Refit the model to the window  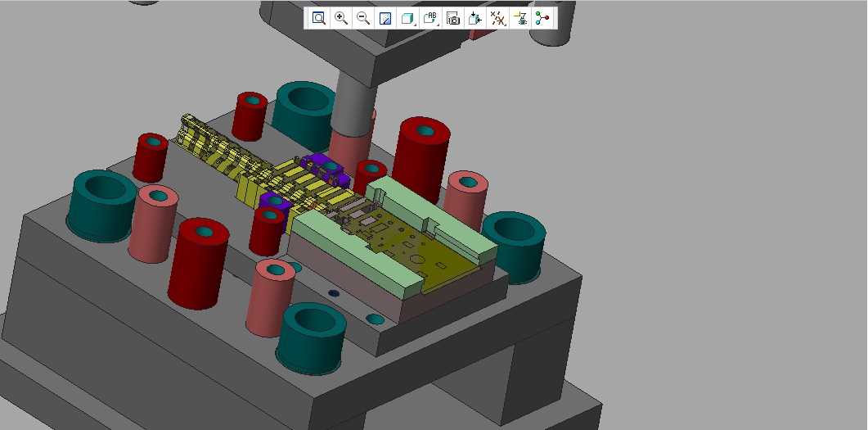pos(318,18)
